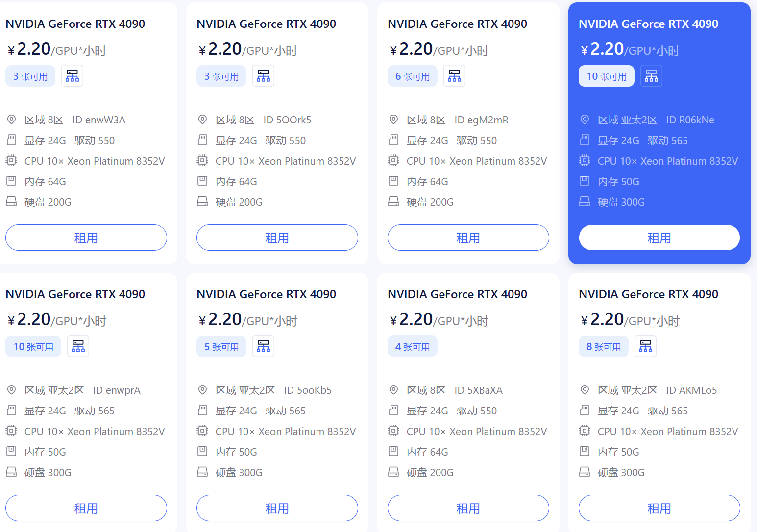Click network topology icon on egM2mR card
This screenshot has width=757, height=532.
click(x=454, y=76)
